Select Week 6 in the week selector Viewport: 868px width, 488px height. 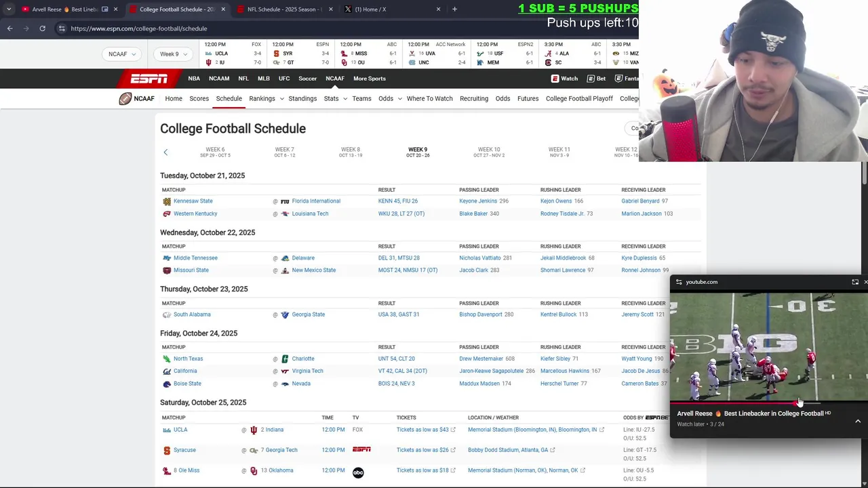click(x=215, y=152)
